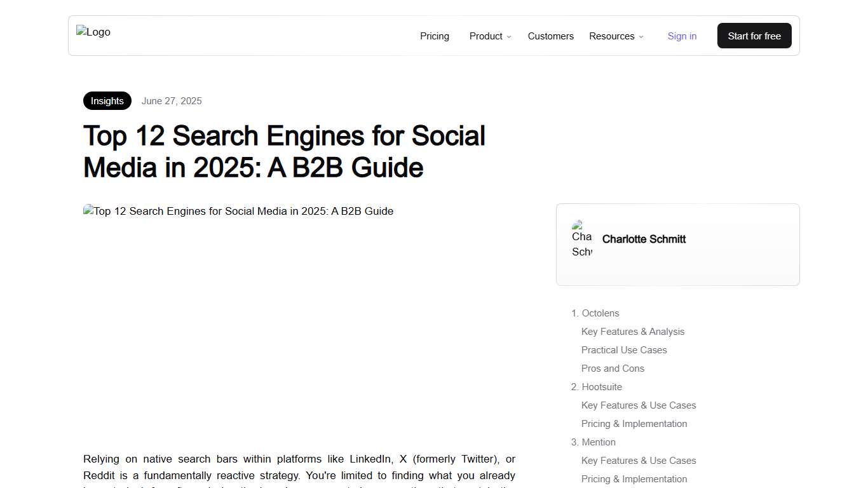868x488 pixels.
Task: Open the Practical Use Cases section
Action: pos(624,349)
